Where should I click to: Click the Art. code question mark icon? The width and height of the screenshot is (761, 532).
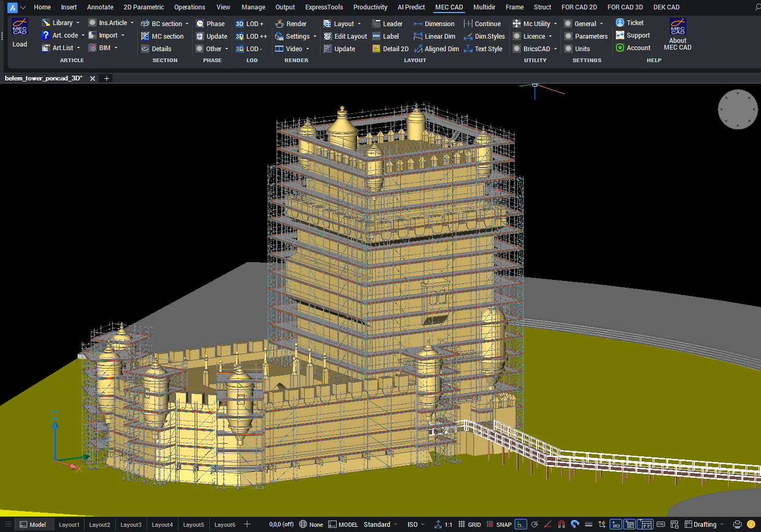(46, 36)
